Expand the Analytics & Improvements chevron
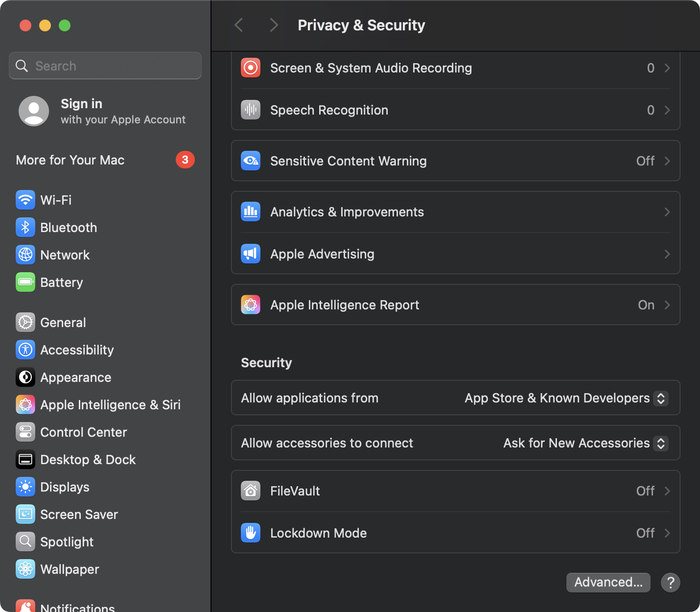700x612 pixels. tap(667, 212)
